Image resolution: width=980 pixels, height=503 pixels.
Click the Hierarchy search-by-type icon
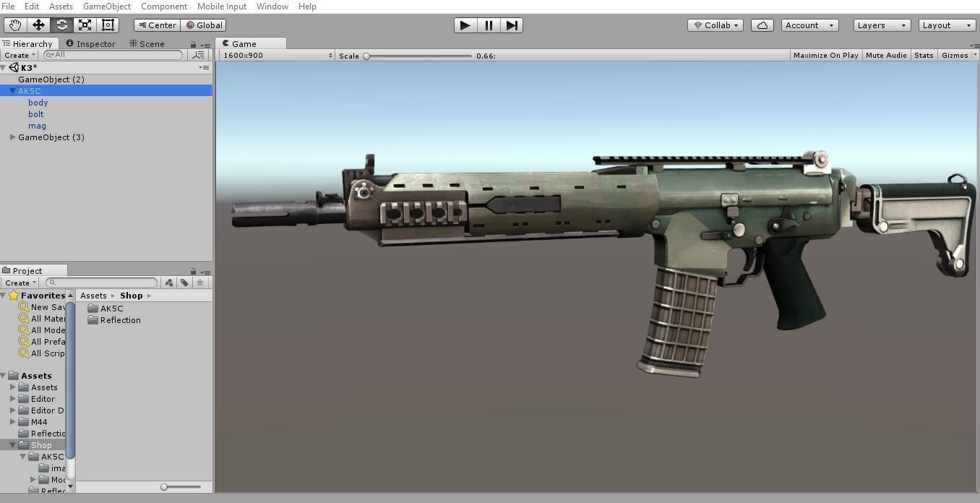coord(198,55)
